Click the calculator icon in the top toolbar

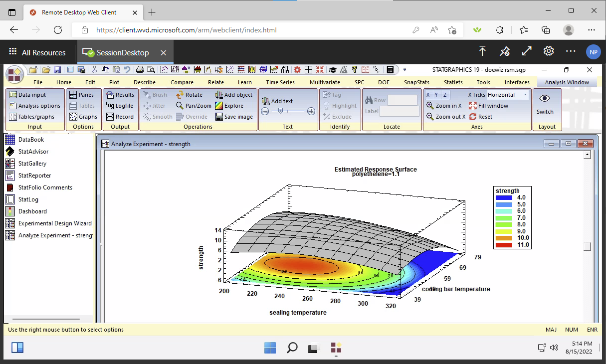(391, 70)
